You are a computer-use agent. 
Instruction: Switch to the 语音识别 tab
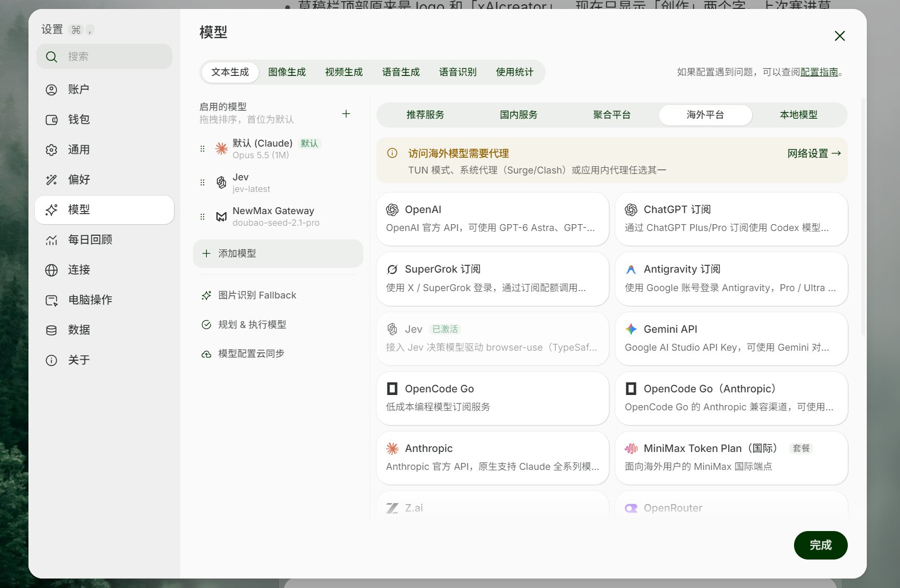pyautogui.click(x=458, y=72)
